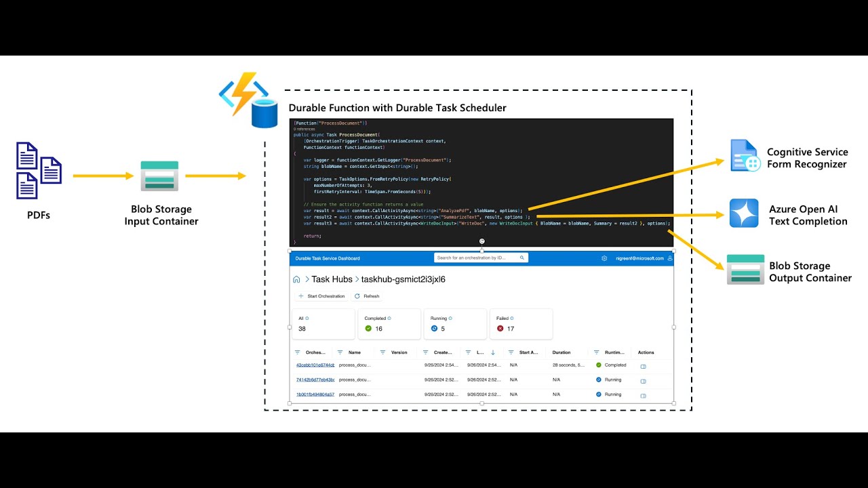Click the 'PDFs' label
Screen dimensions: 868x488
pyautogui.click(x=38, y=216)
